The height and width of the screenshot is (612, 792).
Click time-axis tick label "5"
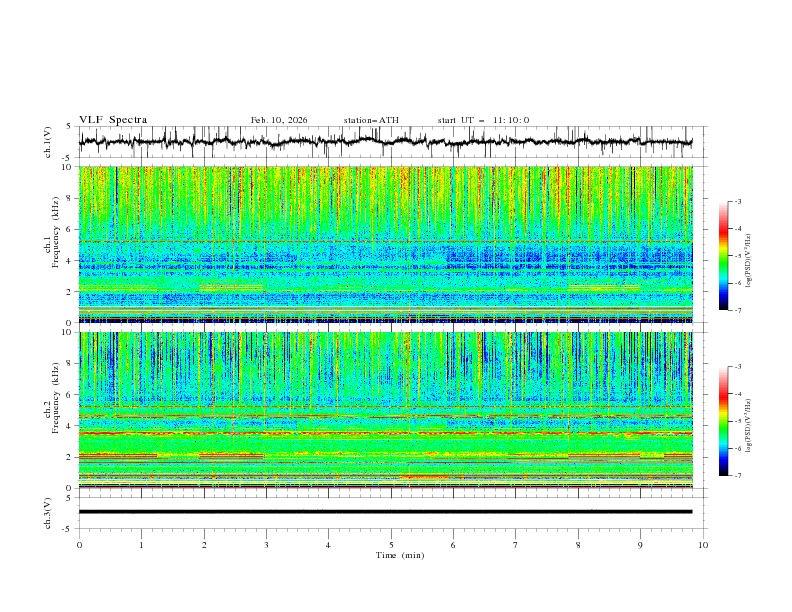click(x=391, y=545)
